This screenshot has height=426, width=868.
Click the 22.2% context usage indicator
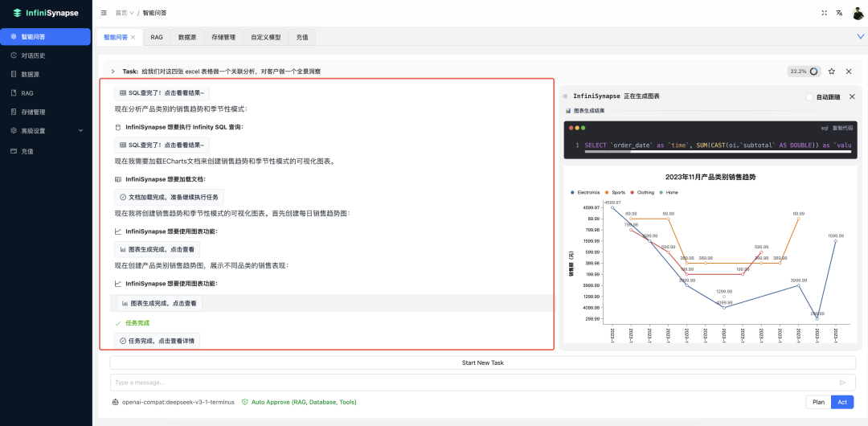point(805,72)
